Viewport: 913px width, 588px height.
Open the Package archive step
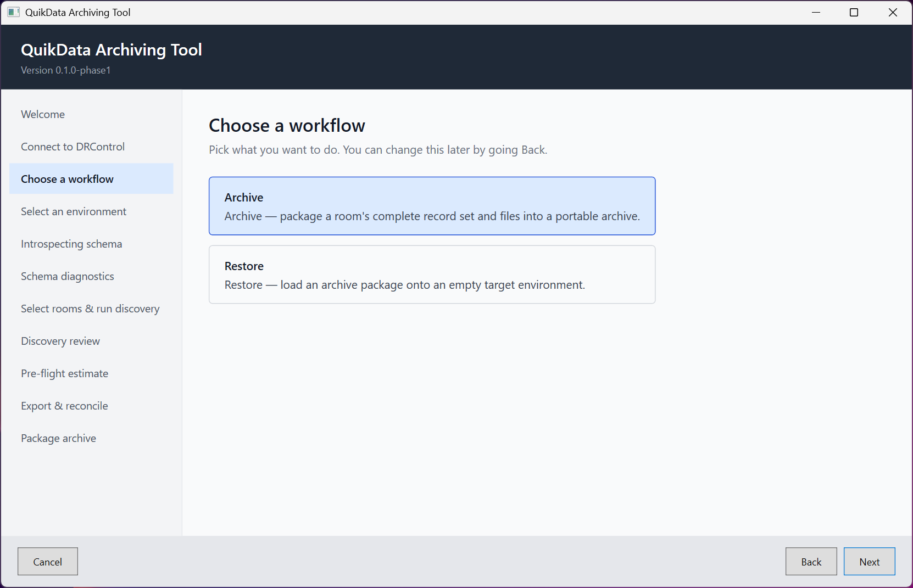click(x=91, y=438)
